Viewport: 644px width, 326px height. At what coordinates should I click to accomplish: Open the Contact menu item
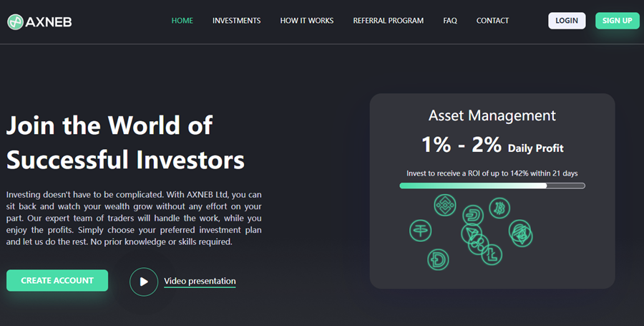492,21
